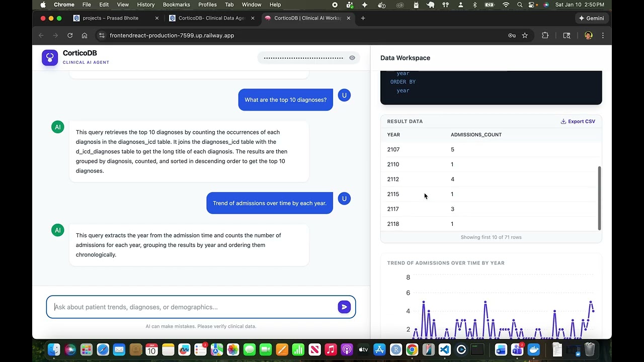This screenshot has height=362, width=644.
Task: Click the site info icon beside the URL
Action: [x=102, y=35]
